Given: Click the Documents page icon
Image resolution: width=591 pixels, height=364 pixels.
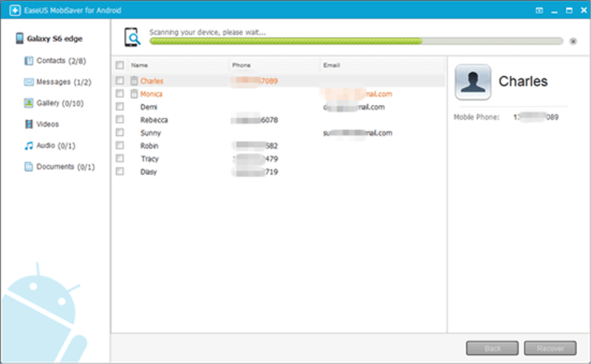Looking at the screenshot, I should [x=29, y=167].
